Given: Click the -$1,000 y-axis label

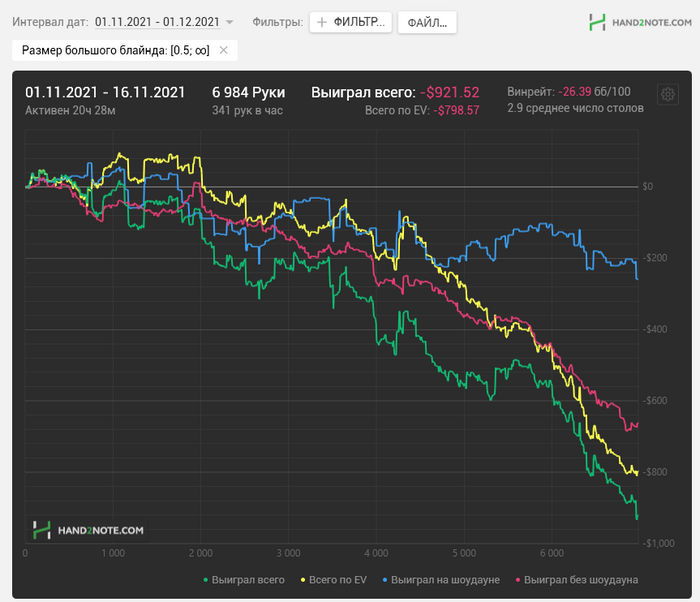Looking at the screenshot, I should tap(658, 543).
